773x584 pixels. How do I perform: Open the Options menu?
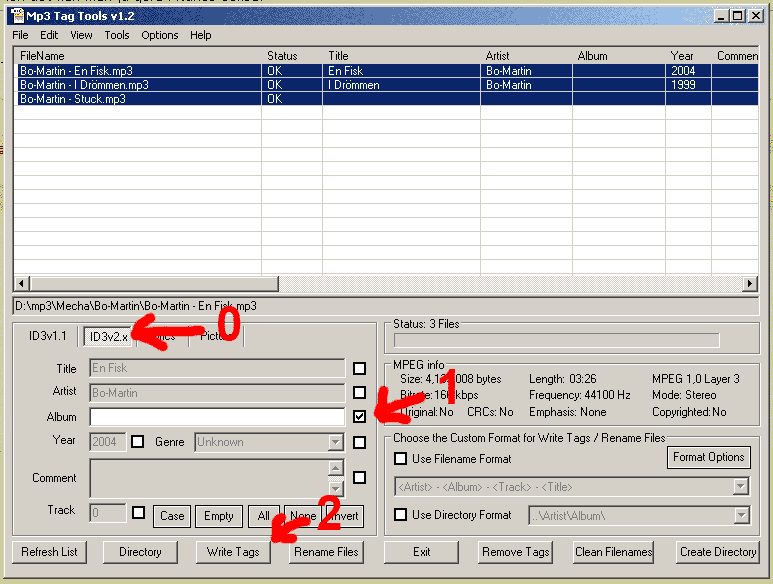(x=160, y=35)
